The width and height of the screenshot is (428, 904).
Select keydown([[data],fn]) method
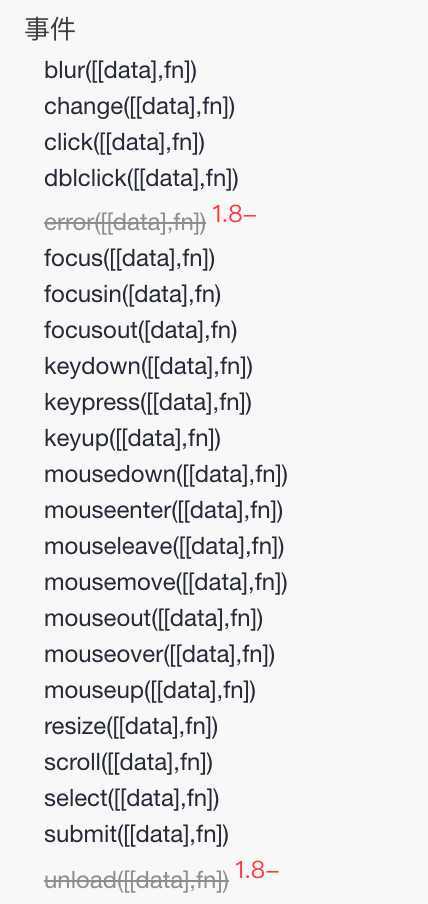coord(148,367)
